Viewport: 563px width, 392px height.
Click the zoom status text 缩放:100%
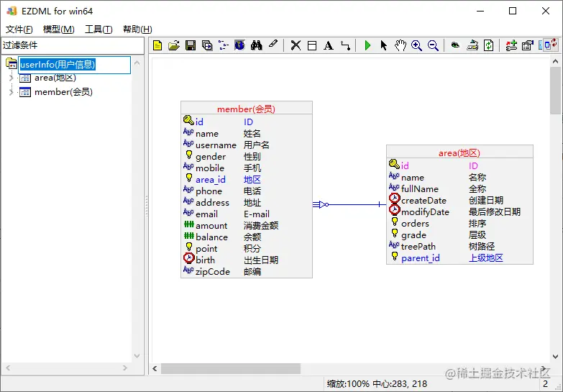(x=348, y=384)
